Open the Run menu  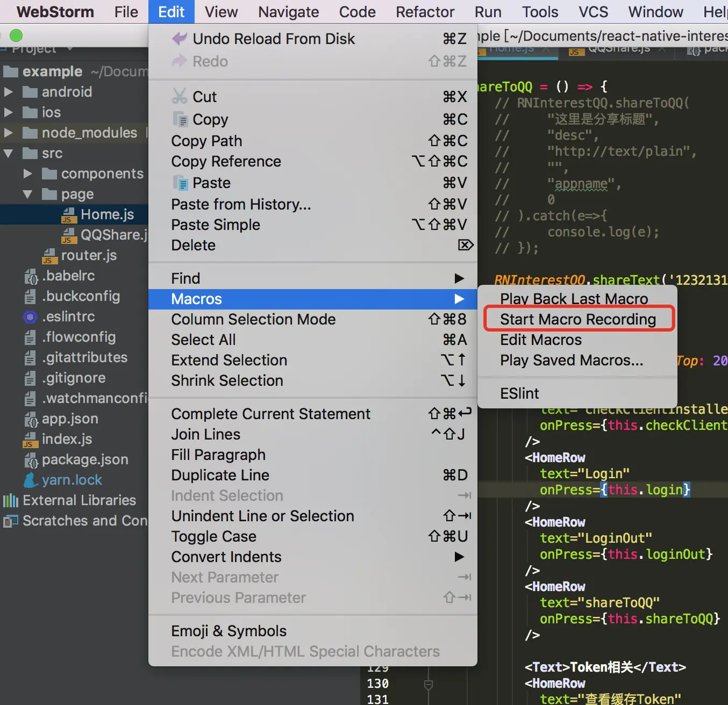pyautogui.click(x=488, y=12)
